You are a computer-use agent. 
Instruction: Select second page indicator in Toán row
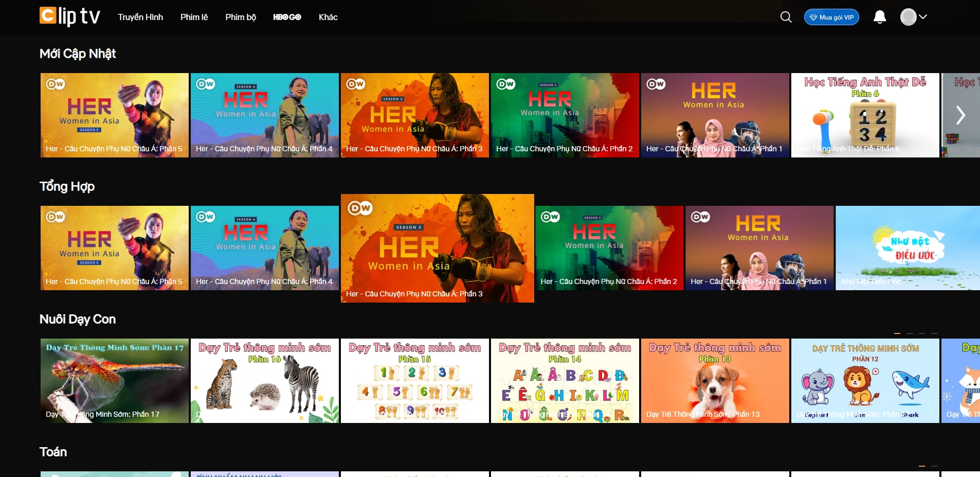934,466
